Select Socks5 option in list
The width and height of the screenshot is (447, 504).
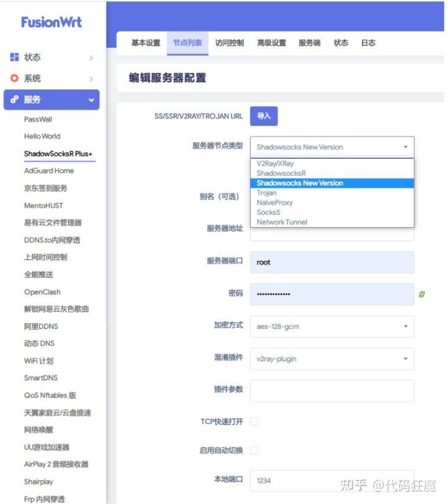[x=332, y=212]
